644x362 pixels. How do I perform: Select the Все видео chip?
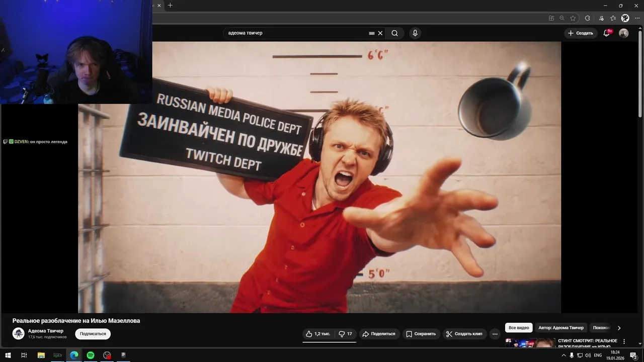519,328
